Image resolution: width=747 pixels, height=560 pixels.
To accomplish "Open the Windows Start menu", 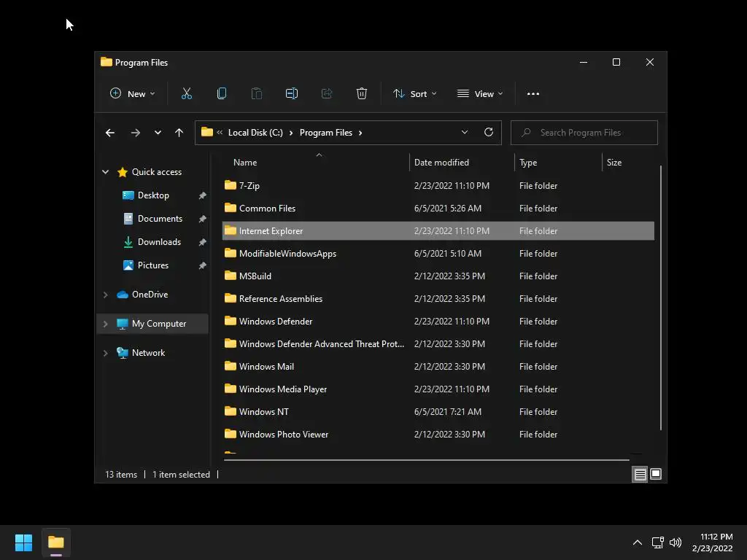I will tap(23, 542).
